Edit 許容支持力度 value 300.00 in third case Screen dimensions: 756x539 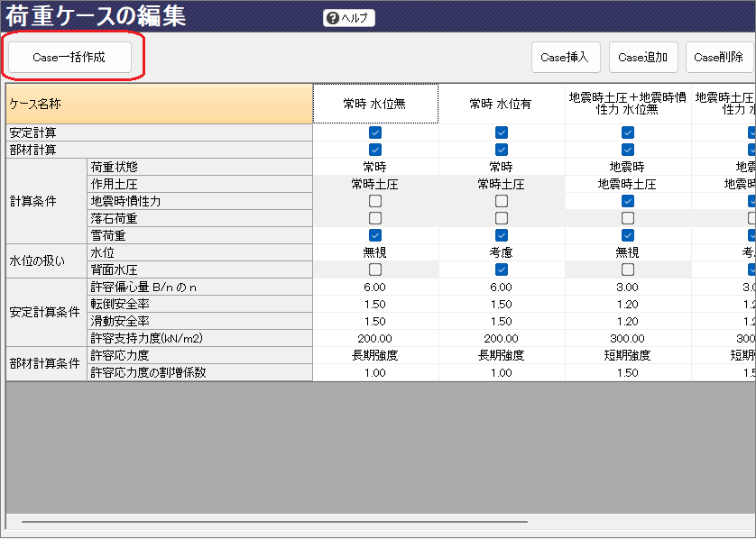coord(628,338)
